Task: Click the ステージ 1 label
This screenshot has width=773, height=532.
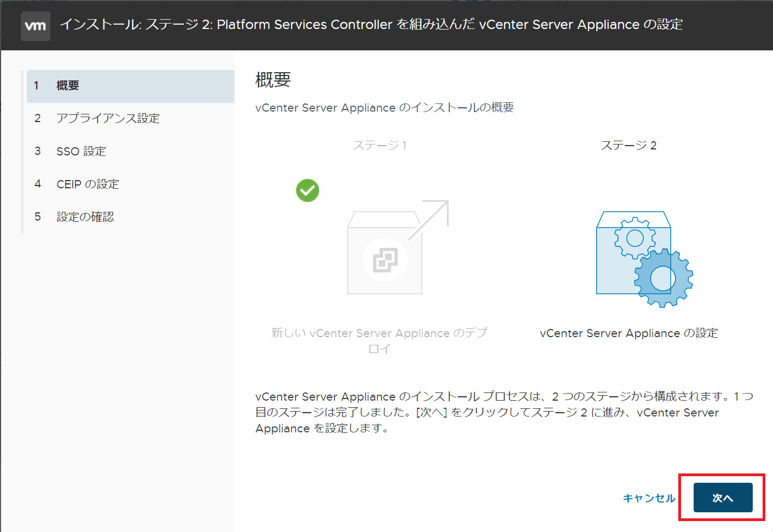Action: [380, 146]
